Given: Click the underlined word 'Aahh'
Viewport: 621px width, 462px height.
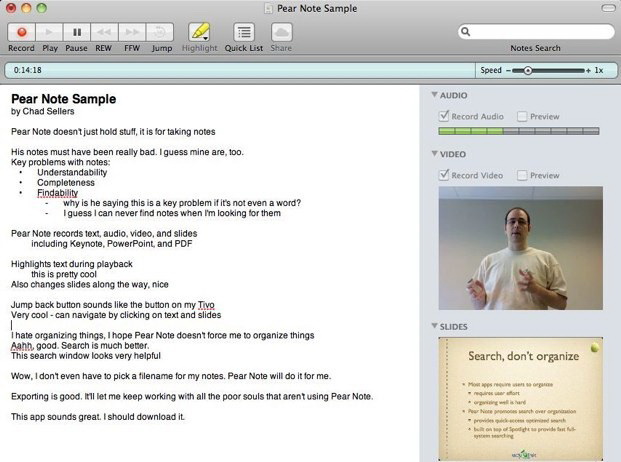Looking at the screenshot, I should point(21,346).
